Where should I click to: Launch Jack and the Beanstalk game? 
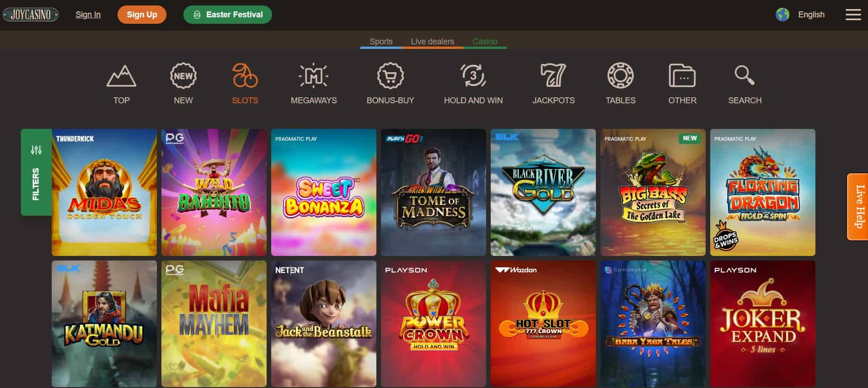pos(324,324)
